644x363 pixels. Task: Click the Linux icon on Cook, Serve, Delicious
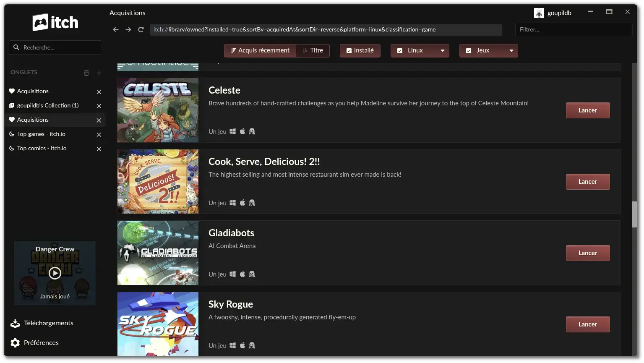click(x=252, y=203)
